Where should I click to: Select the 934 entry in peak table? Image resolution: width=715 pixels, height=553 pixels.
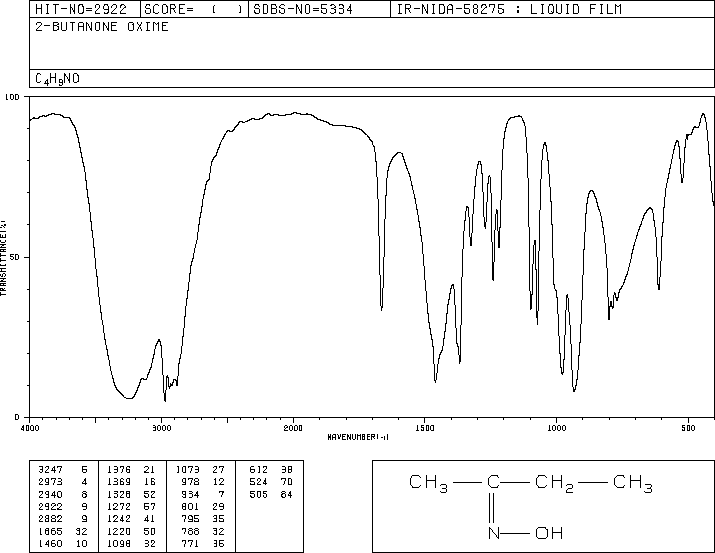(202, 495)
